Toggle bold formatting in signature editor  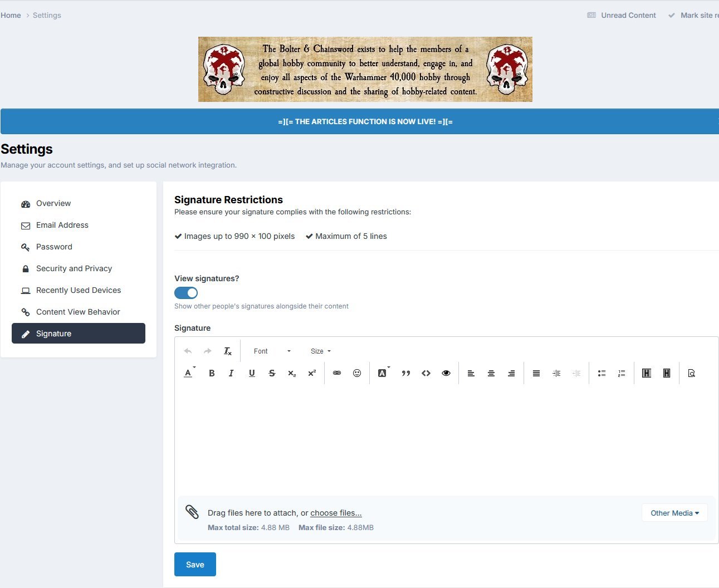212,373
